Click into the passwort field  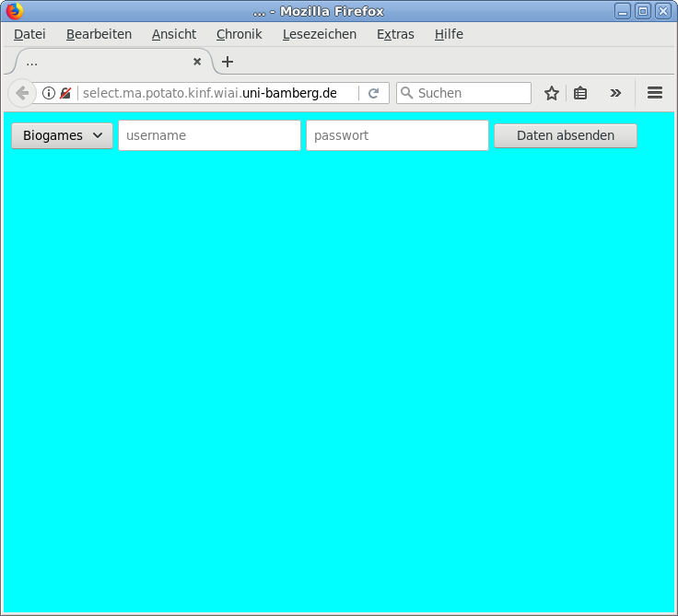(397, 135)
